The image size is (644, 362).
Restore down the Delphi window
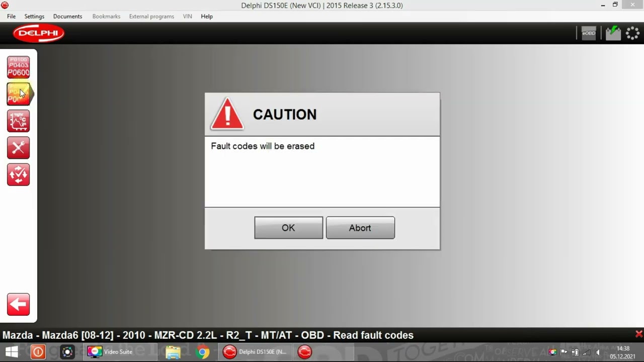point(615,5)
